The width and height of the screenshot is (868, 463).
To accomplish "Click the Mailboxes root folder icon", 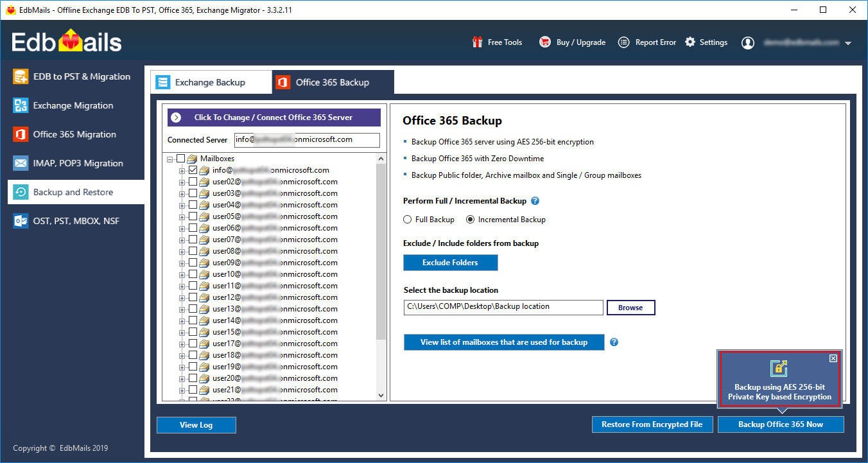I will click(192, 159).
